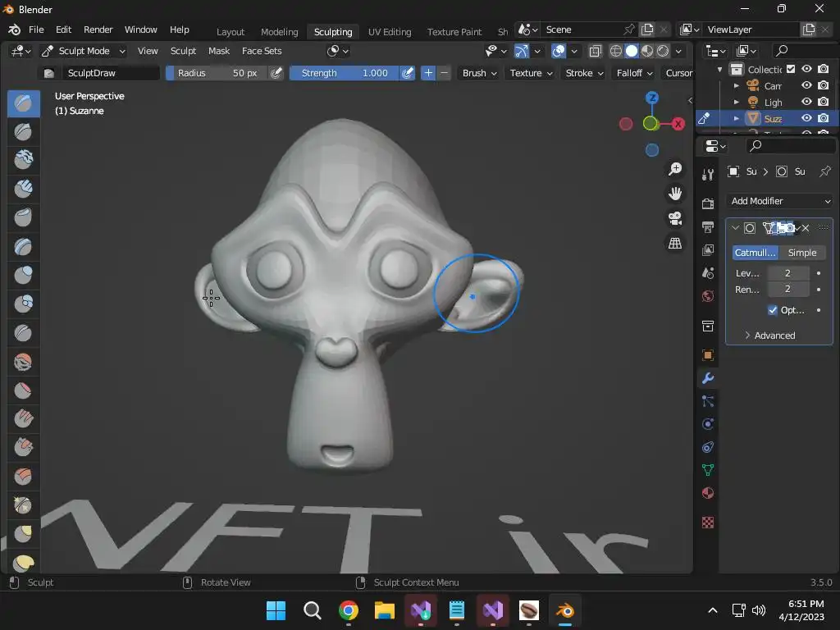Screen dimensions: 840x630
Task: Open the Physics properties tab
Action: point(708,424)
